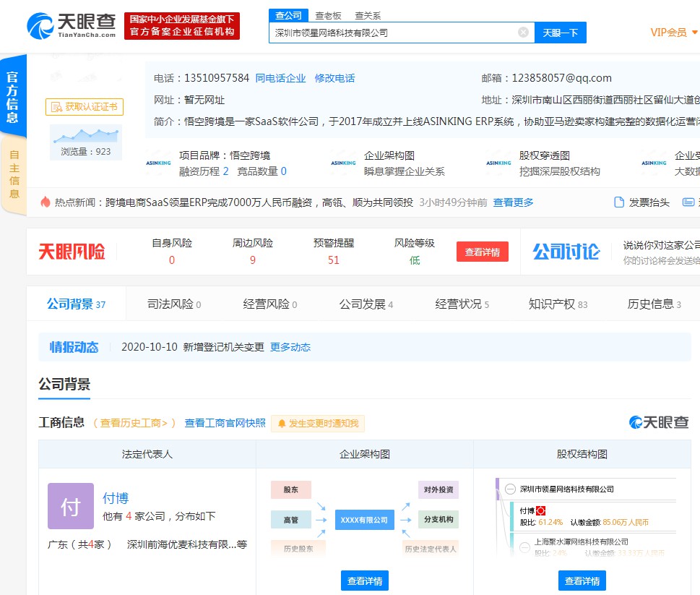The image size is (700, 595).
Task: Open the 自主信息 side tab
Action: point(14,175)
